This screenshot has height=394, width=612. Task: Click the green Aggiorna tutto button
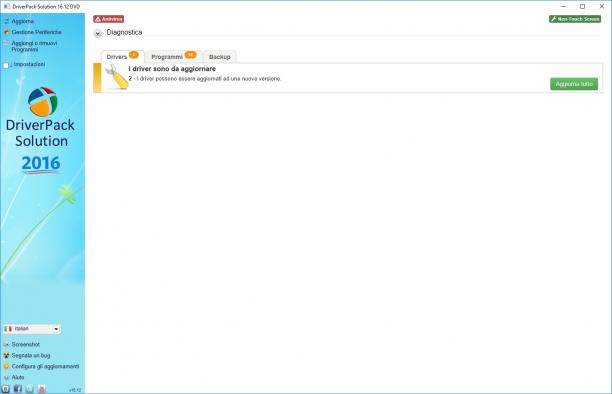click(x=574, y=84)
